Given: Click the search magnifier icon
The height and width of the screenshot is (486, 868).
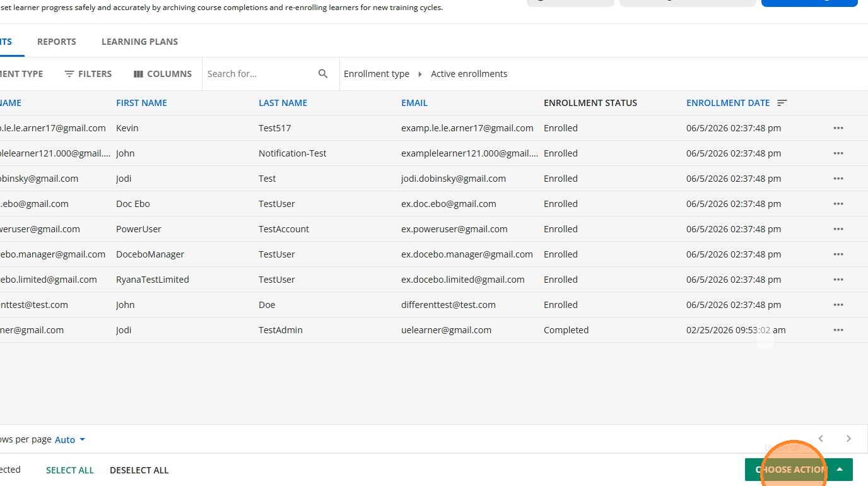Looking at the screenshot, I should click(323, 74).
